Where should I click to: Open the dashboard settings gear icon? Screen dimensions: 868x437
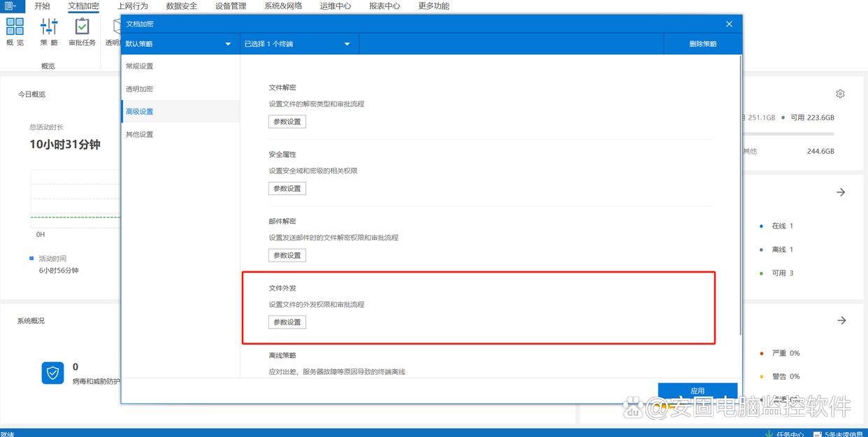tap(840, 94)
